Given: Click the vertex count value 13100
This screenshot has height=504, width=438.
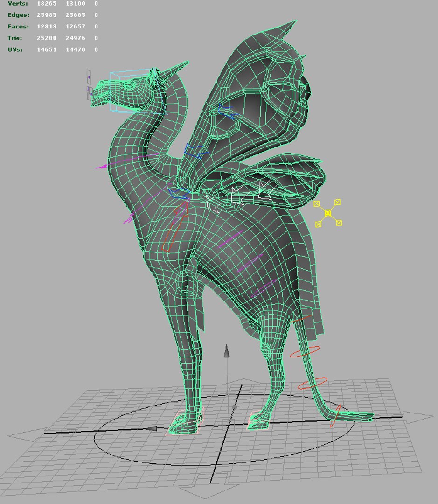Looking at the screenshot, I should 76,4.
